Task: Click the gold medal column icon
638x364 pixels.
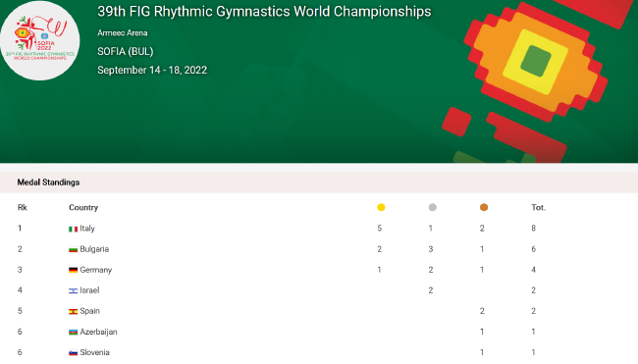Action: [381, 207]
